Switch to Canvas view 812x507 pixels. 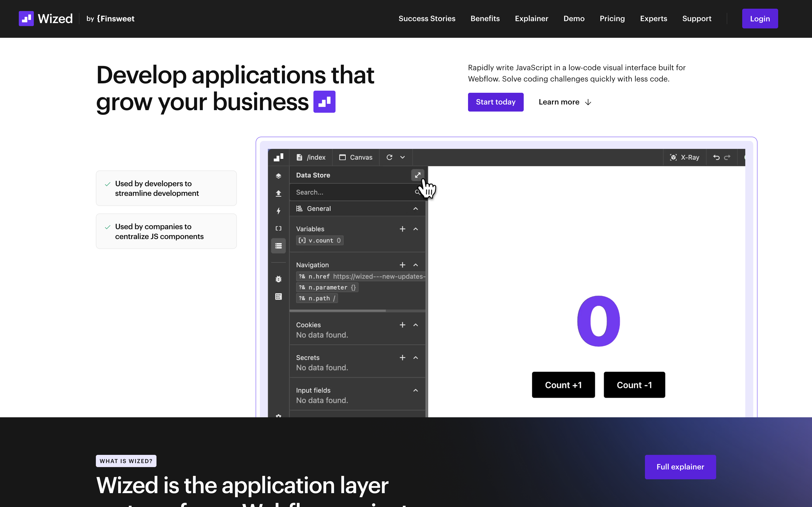(x=355, y=157)
